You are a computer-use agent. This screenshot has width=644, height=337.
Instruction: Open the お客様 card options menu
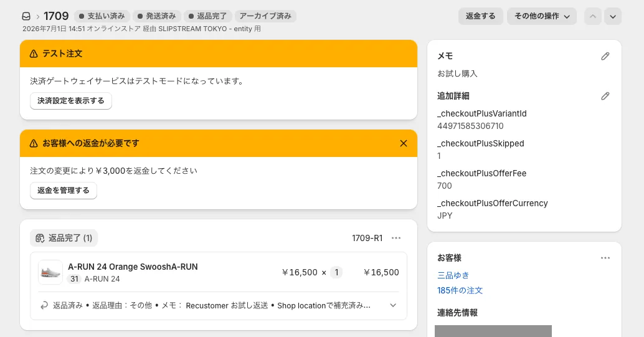click(605, 258)
